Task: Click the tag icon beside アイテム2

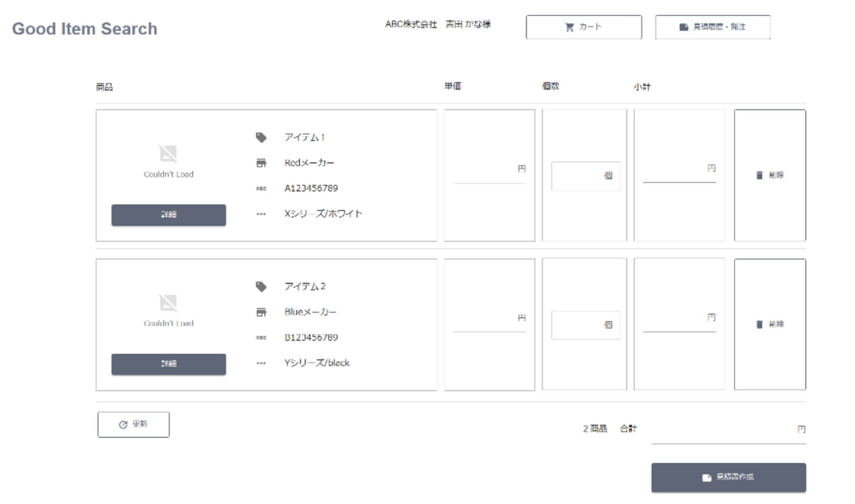Action: pos(261,287)
